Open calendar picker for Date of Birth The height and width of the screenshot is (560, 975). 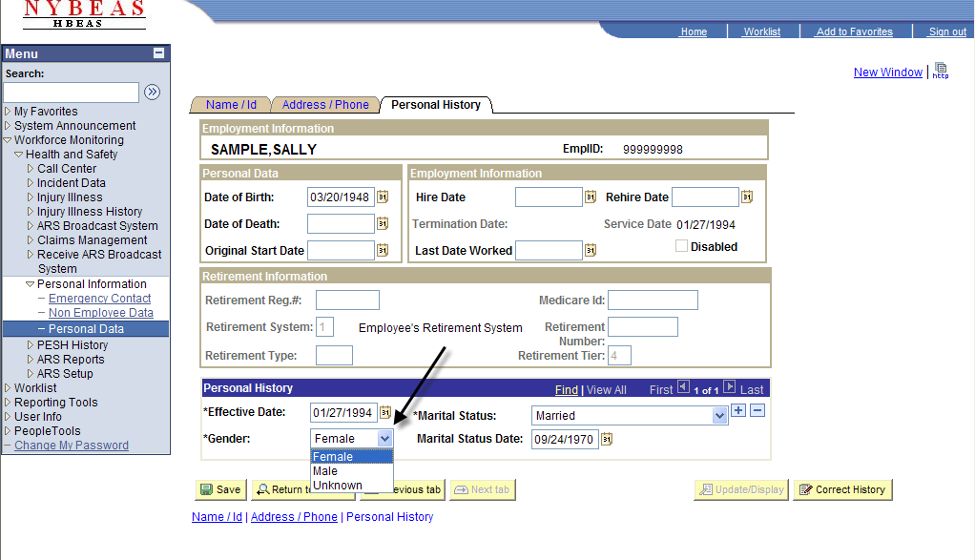coord(383,197)
